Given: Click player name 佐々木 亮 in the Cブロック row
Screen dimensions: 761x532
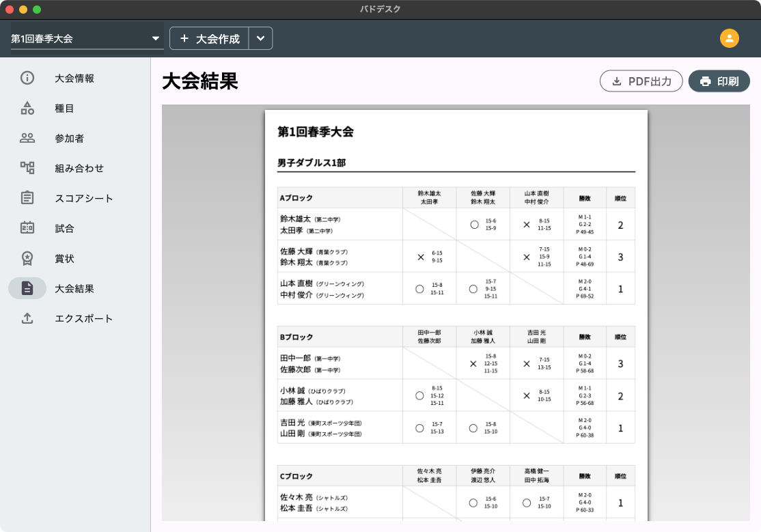Looking at the screenshot, I should 296,497.
